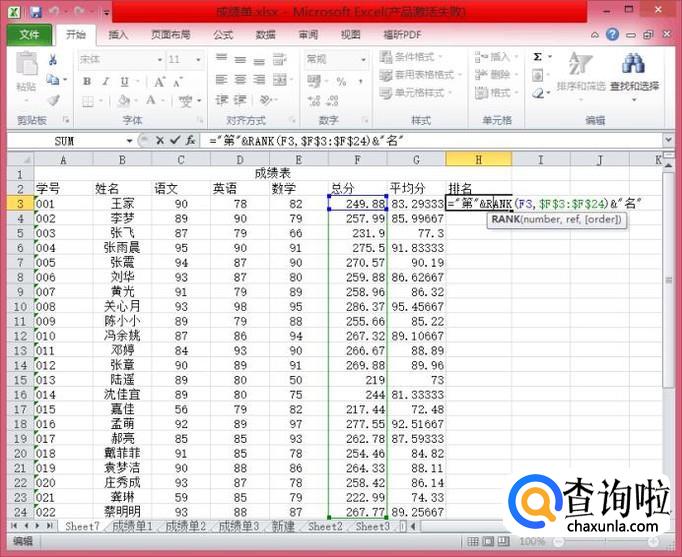Click the Save icon in quick access toolbar
Image resolution: width=682 pixels, height=557 pixels.
(36, 11)
